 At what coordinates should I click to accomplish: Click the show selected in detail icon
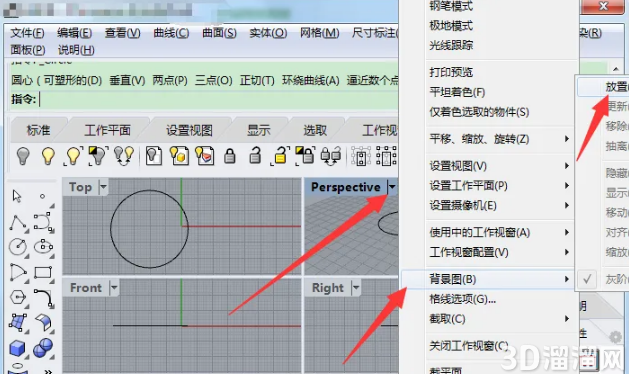pos(205,156)
